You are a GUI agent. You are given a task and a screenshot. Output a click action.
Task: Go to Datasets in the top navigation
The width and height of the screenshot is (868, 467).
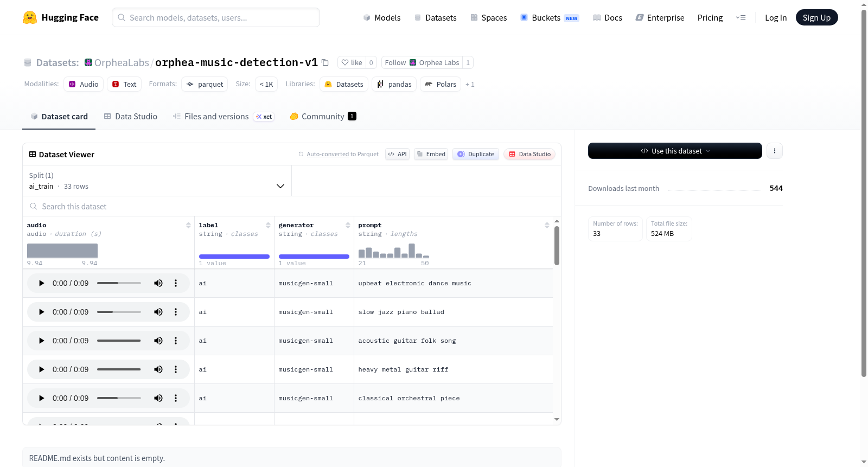(x=435, y=17)
